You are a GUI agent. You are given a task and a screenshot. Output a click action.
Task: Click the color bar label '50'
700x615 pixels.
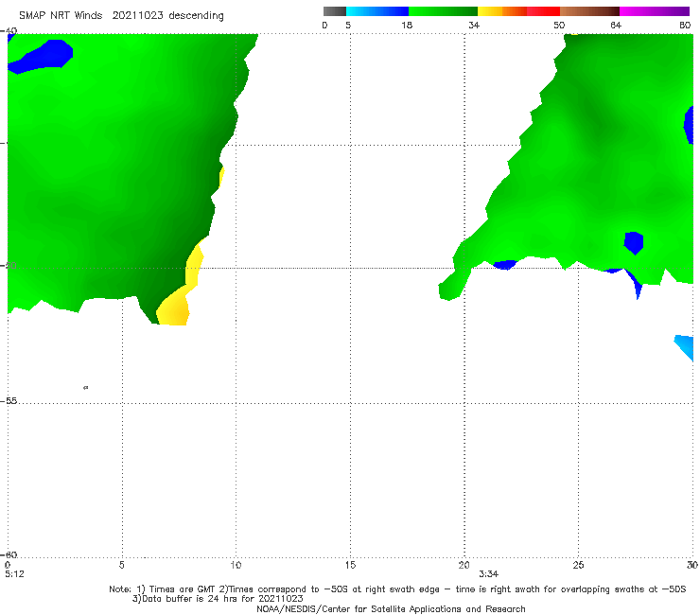(559, 25)
